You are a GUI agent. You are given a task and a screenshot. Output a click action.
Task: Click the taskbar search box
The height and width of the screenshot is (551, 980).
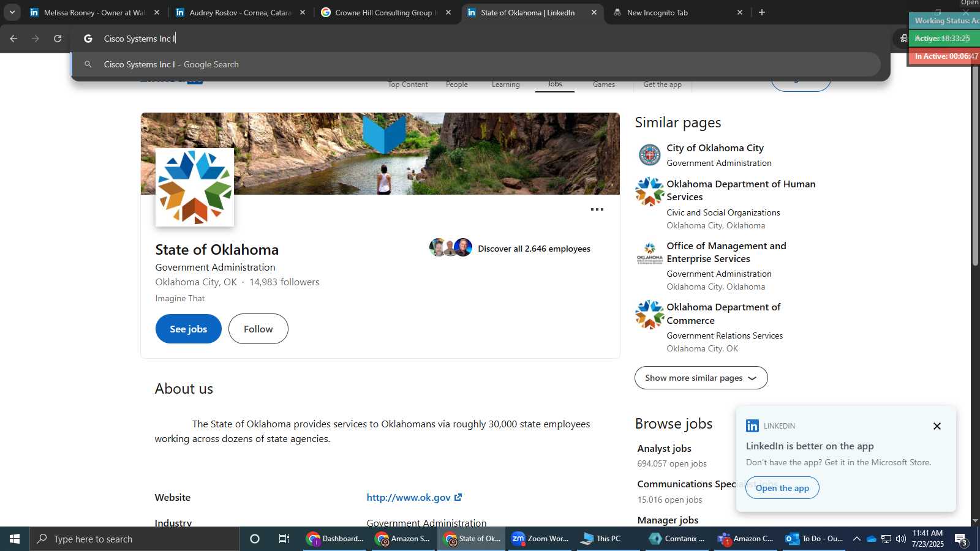click(x=135, y=539)
